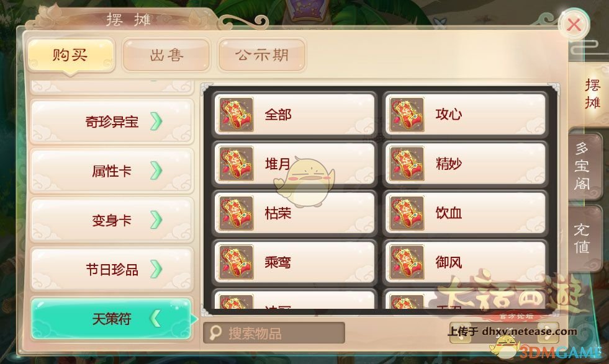Choose the 攻心 talisman icon
This screenshot has width=609, height=364.
(407, 115)
